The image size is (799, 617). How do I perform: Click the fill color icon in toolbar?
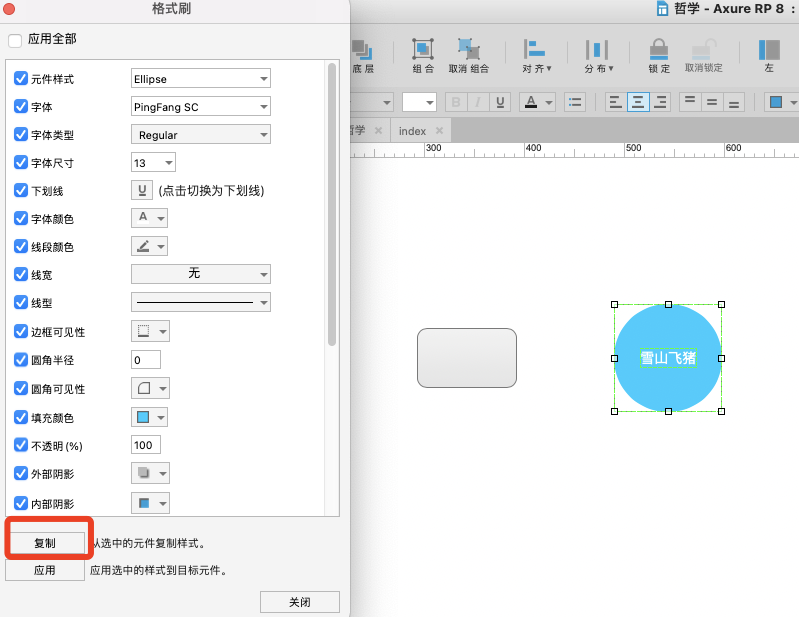(776, 102)
